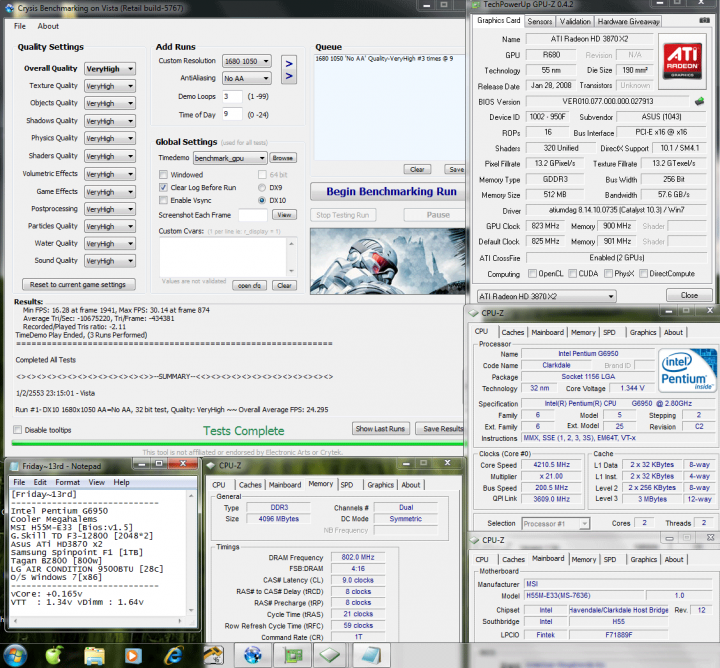
Task: Click the white diamond taskbar icon
Action: pyautogui.click(x=331, y=655)
